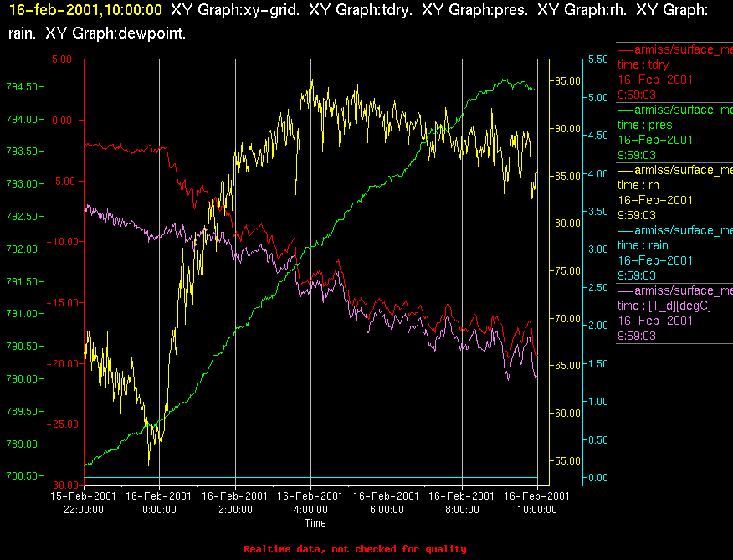Click the red "16-Feb-2001" legend date
The height and width of the screenshot is (560, 733).
[655, 80]
